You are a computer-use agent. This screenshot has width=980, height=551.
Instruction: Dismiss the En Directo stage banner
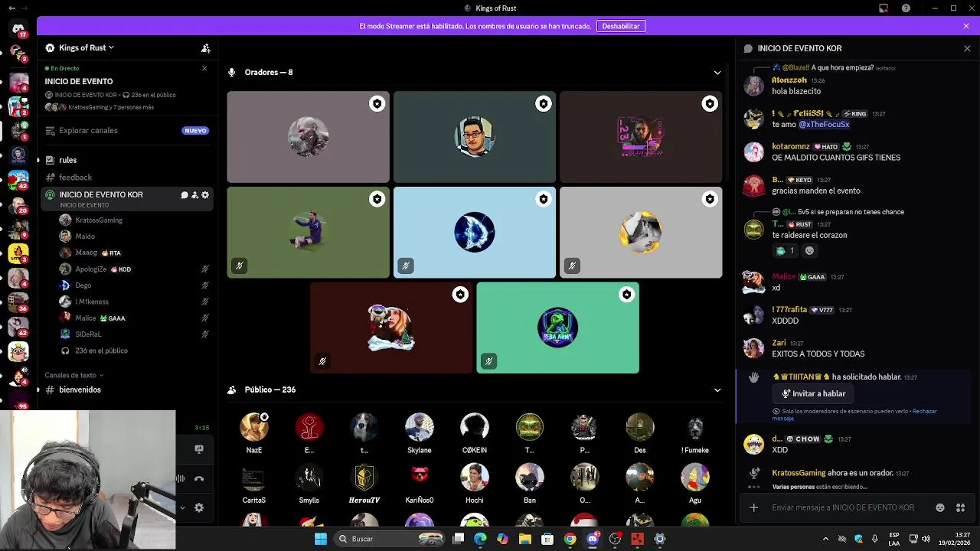[204, 68]
